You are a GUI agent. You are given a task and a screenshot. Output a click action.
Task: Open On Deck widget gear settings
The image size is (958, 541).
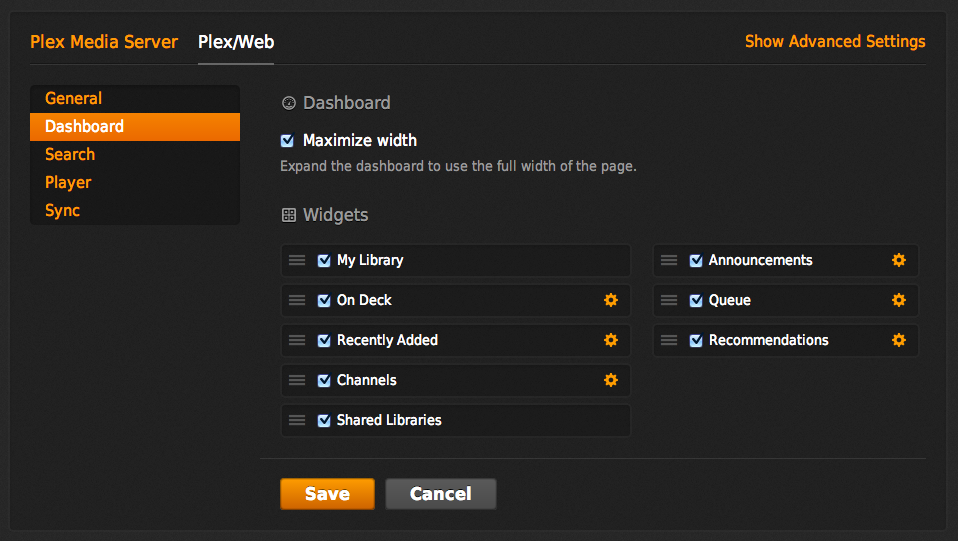[611, 300]
